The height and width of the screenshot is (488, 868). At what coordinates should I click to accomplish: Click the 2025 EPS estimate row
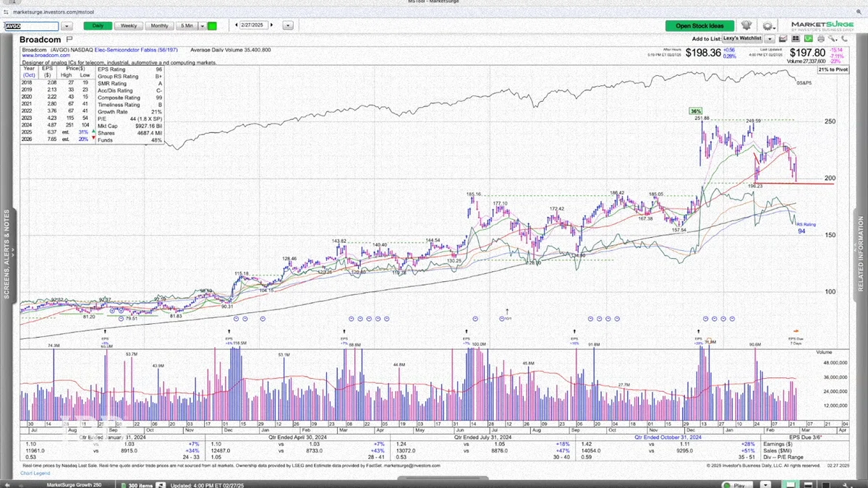click(56, 132)
